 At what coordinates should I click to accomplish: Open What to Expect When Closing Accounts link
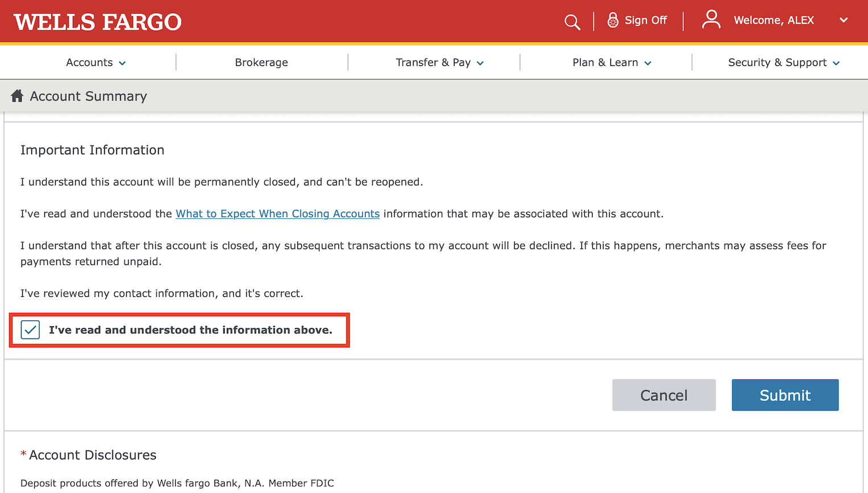[278, 214]
